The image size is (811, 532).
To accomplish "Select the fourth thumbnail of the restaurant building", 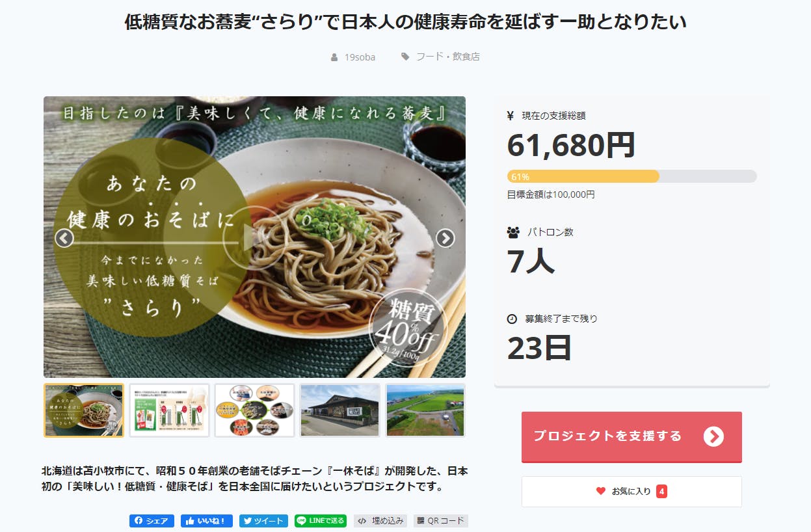I will click(339, 410).
